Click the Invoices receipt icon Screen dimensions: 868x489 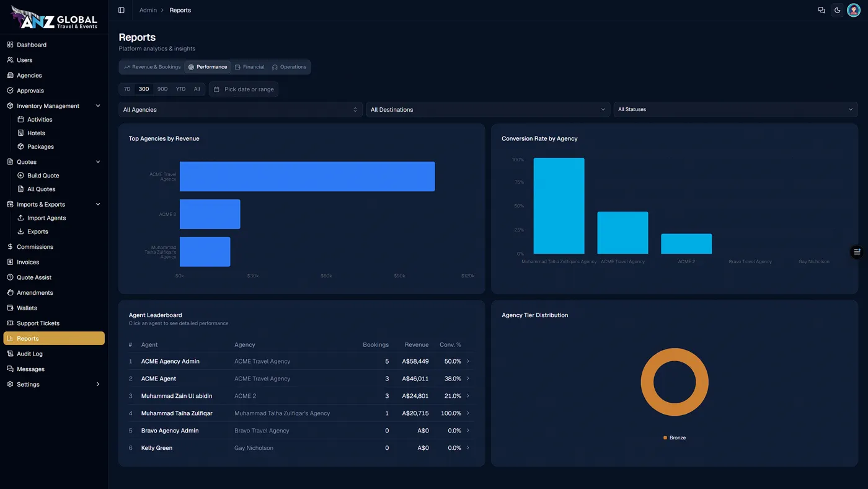click(x=10, y=262)
